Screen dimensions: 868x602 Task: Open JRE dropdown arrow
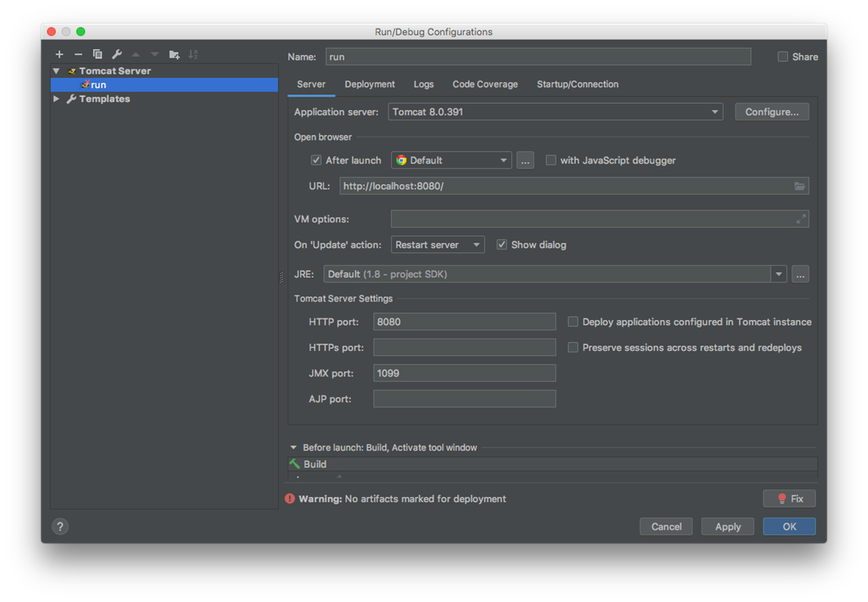pyautogui.click(x=779, y=274)
